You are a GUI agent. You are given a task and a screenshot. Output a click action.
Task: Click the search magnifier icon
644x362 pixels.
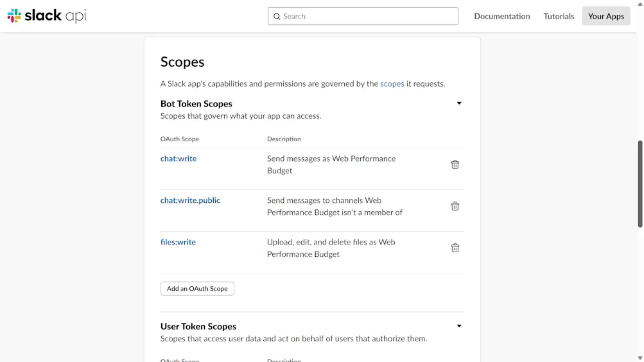[x=277, y=17]
